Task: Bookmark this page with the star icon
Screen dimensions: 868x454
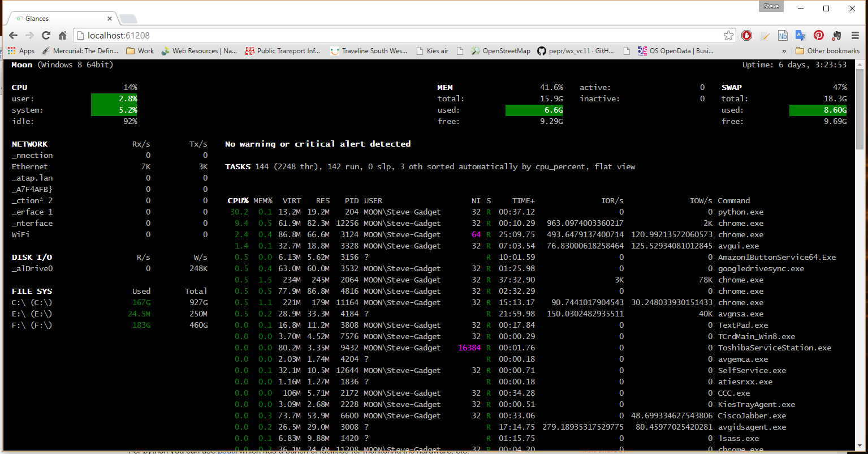Action: click(728, 35)
